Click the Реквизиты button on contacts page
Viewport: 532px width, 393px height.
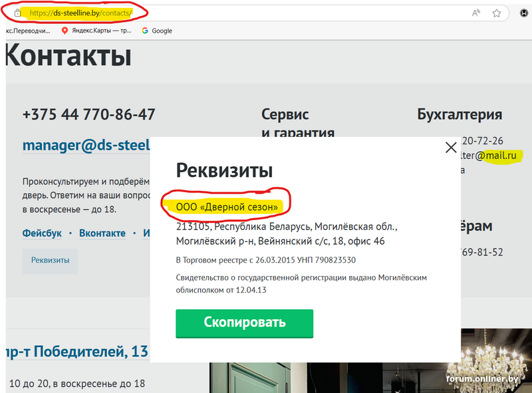pyautogui.click(x=51, y=260)
